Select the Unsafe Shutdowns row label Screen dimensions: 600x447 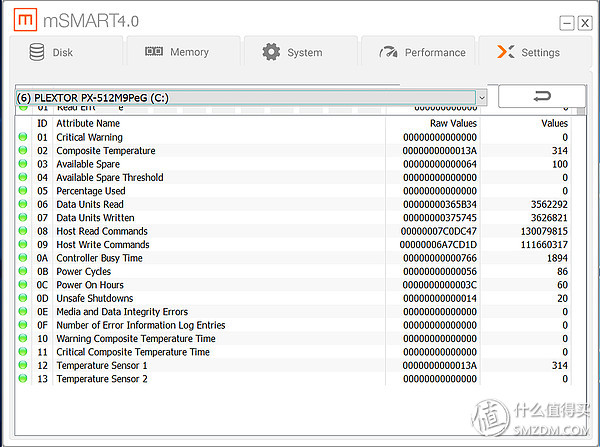point(95,298)
